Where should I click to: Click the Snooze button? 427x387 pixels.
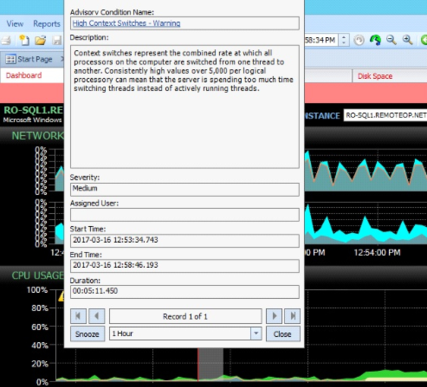click(x=87, y=334)
